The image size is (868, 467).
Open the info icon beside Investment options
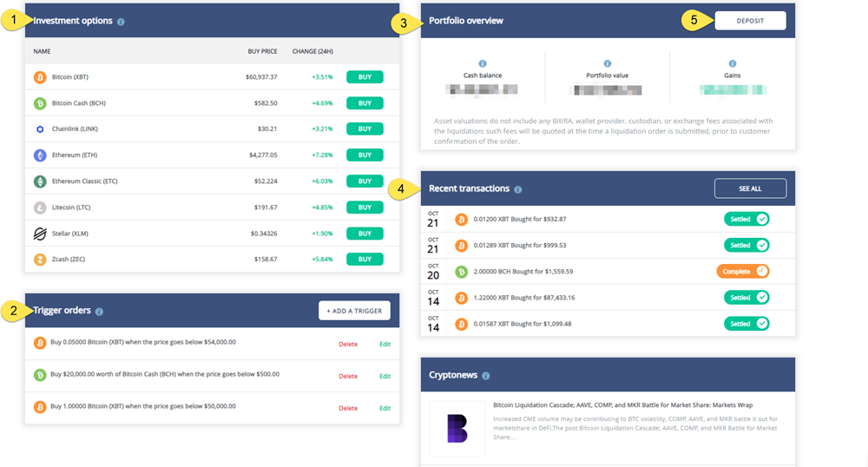click(121, 22)
